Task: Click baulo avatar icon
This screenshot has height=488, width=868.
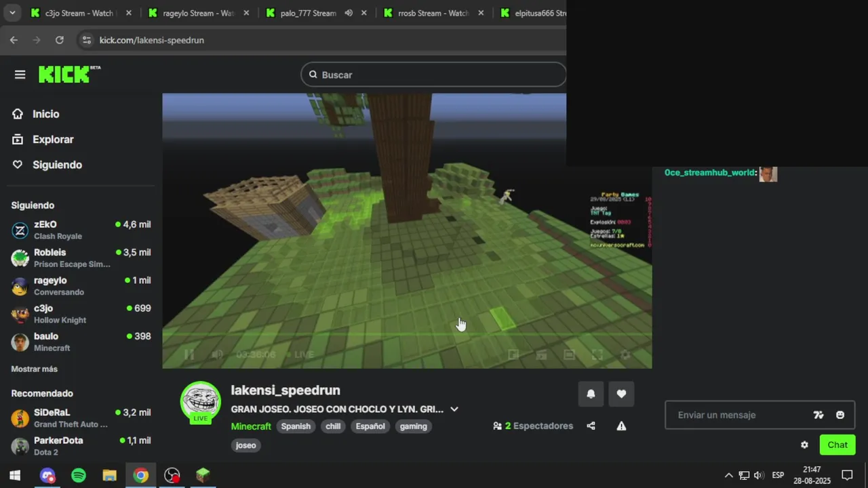Action: [x=20, y=342]
